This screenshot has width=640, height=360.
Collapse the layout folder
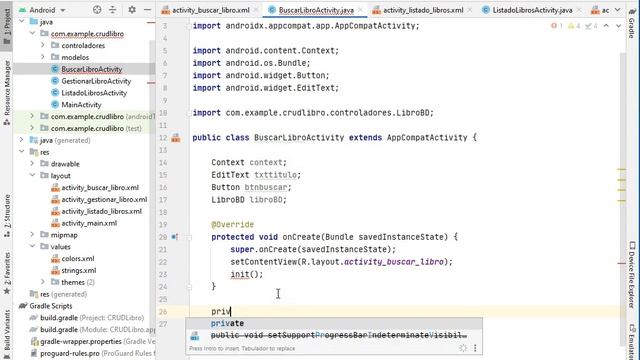33,176
